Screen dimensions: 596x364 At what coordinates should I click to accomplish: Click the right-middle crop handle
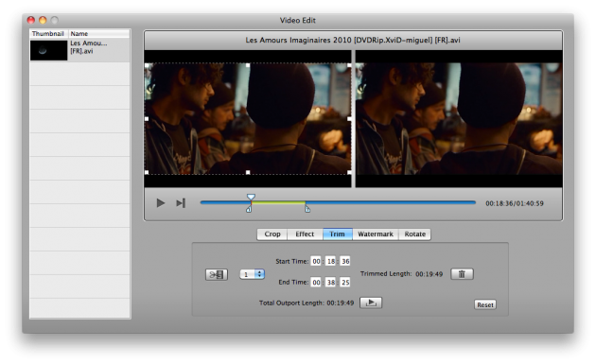(x=349, y=119)
